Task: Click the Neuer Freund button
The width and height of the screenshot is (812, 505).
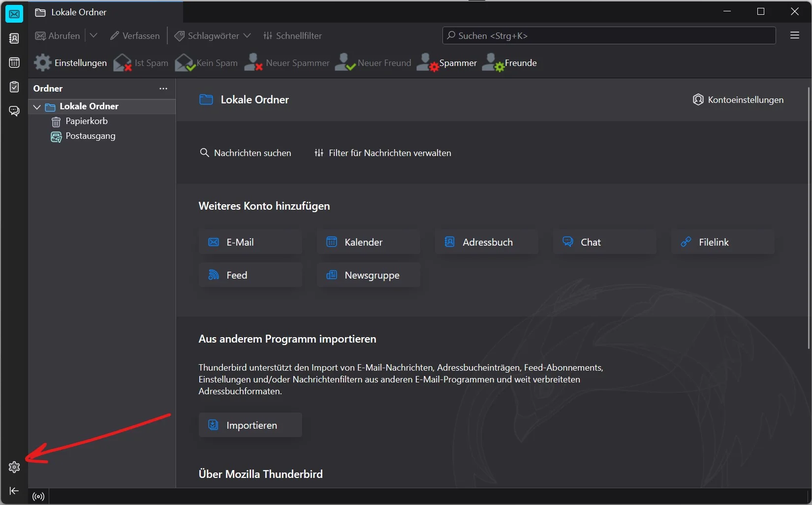Action: point(373,63)
